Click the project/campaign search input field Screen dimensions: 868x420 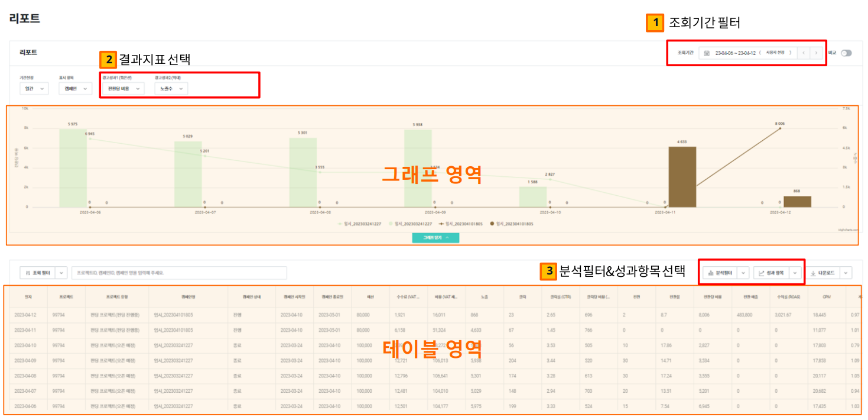tap(179, 273)
